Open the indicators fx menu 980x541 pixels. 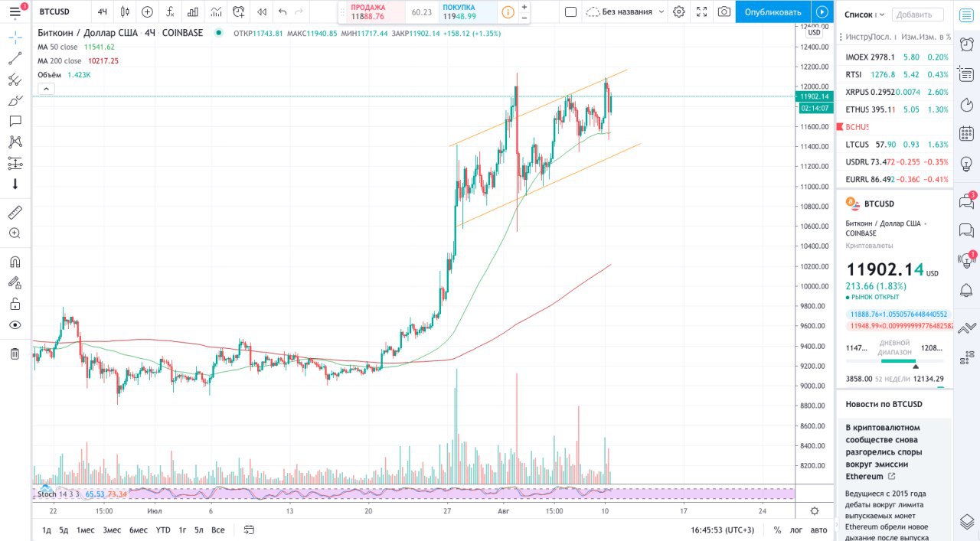click(170, 11)
